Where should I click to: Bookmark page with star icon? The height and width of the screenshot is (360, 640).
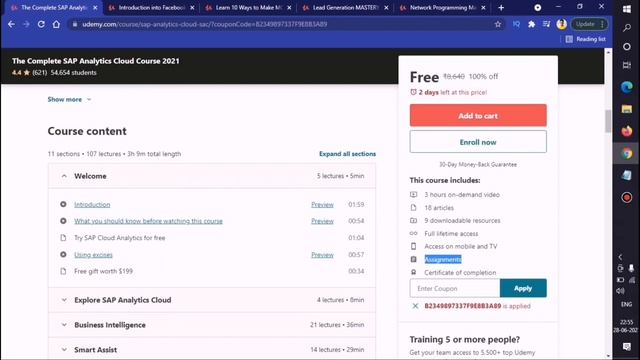click(x=498, y=24)
